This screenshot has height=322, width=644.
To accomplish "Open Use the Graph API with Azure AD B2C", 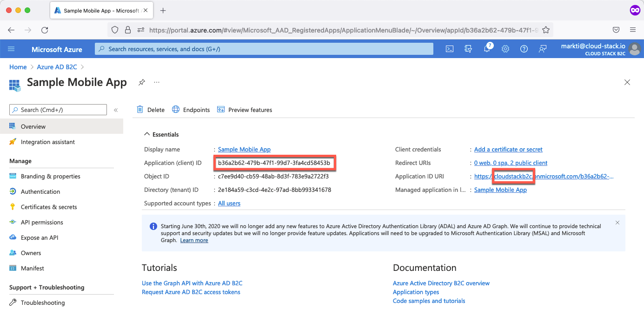I will pos(192,283).
